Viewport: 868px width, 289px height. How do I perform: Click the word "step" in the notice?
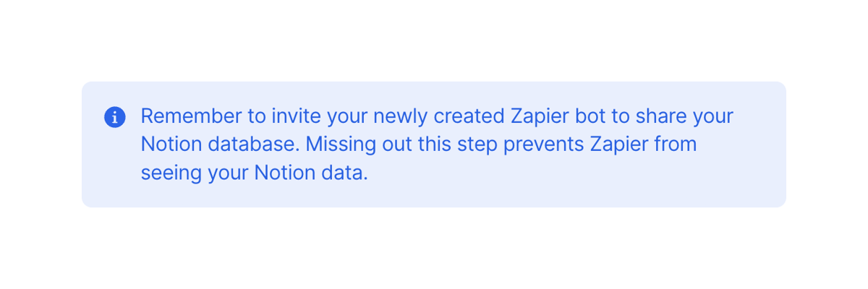(x=477, y=144)
